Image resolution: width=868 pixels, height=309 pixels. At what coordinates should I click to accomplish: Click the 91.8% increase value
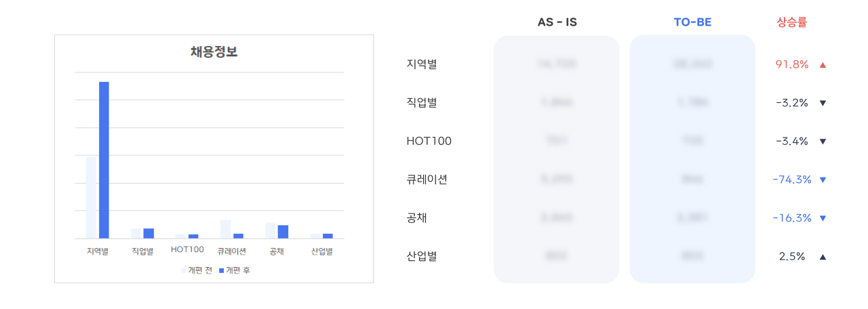click(x=792, y=65)
